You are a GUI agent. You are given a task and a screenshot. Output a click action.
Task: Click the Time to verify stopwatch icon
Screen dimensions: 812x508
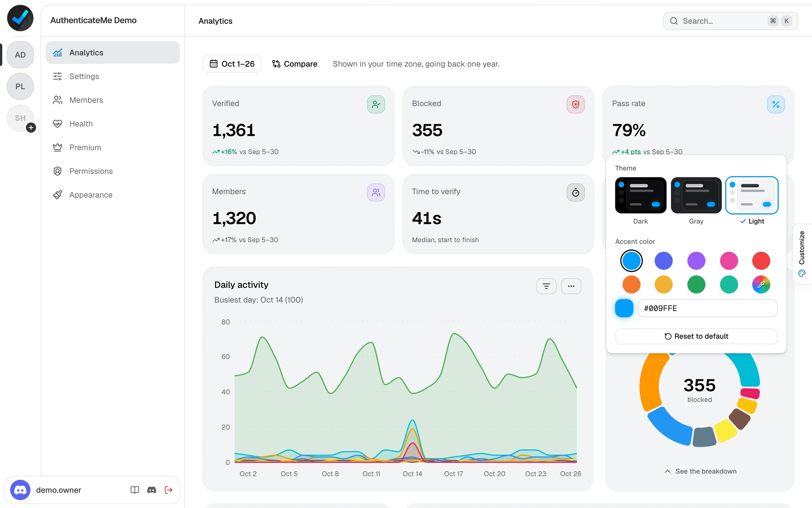(575, 192)
